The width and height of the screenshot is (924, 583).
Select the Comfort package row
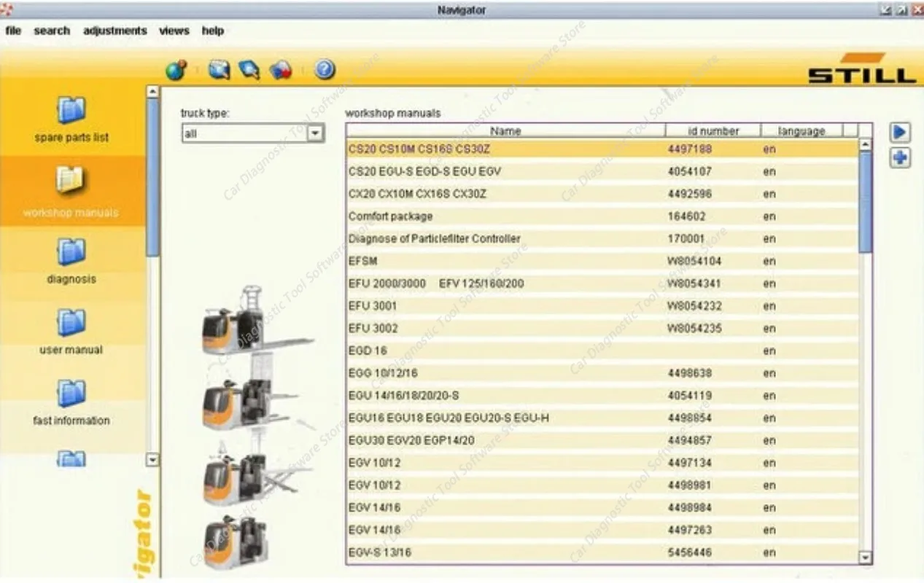click(x=602, y=216)
